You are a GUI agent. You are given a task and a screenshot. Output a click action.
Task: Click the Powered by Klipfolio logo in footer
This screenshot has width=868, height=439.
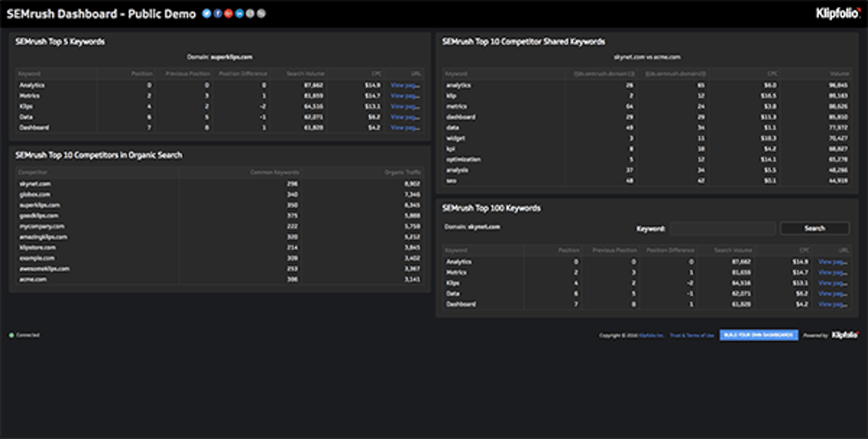pos(844,336)
